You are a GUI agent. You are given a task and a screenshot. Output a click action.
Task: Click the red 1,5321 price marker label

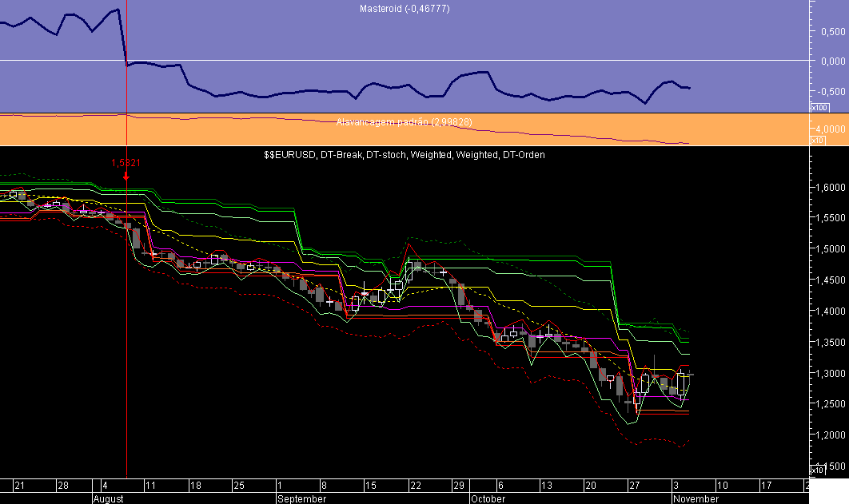tap(126, 163)
